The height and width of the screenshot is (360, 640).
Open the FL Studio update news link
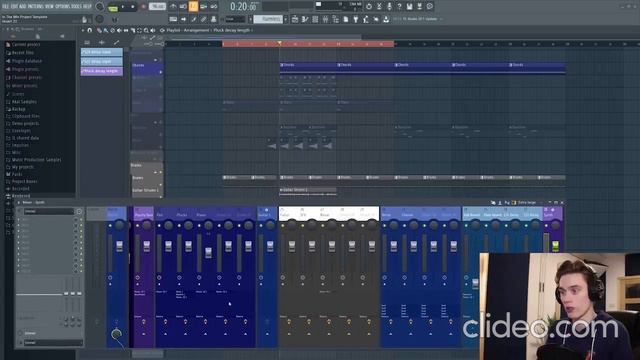click(420, 19)
